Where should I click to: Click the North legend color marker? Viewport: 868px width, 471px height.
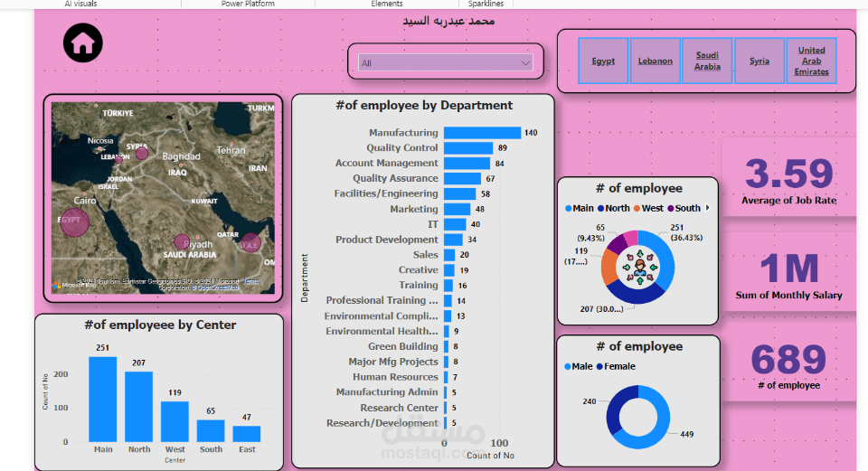[x=600, y=209]
